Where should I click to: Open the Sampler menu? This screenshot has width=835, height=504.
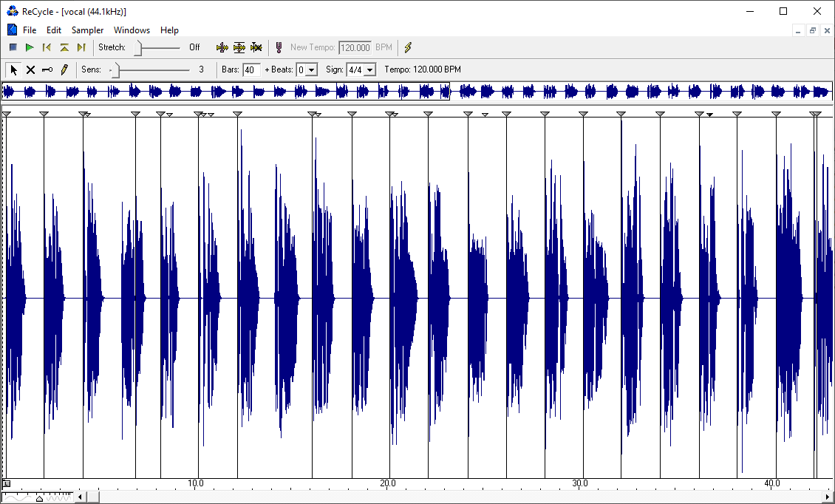click(87, 30)
